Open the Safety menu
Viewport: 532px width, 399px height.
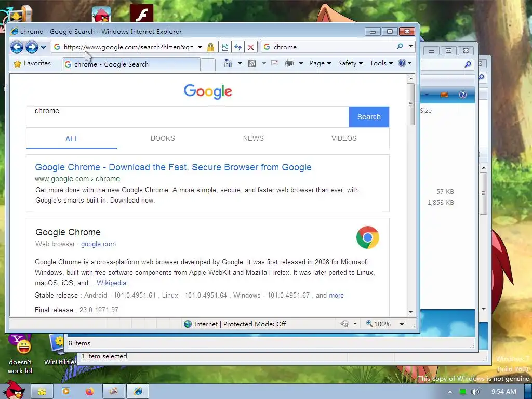coord(350,63)
